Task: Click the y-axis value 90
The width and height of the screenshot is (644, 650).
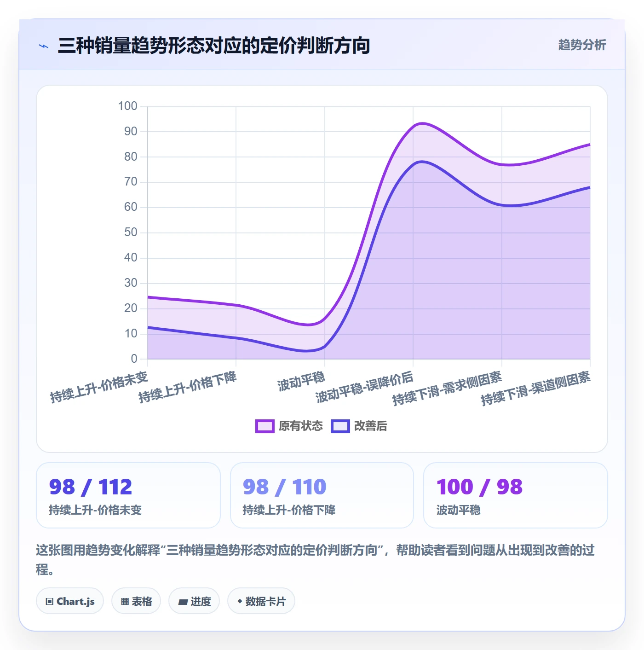Action: [131, 132]
